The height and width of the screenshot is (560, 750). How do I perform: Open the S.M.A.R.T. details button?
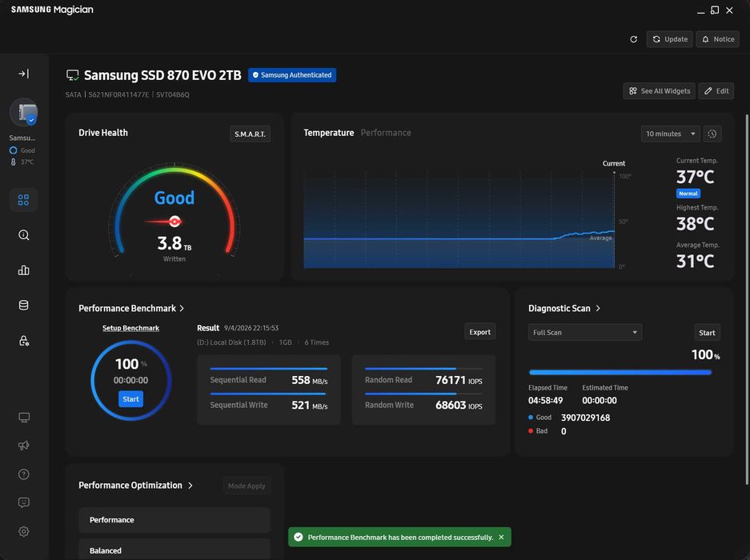250,134
